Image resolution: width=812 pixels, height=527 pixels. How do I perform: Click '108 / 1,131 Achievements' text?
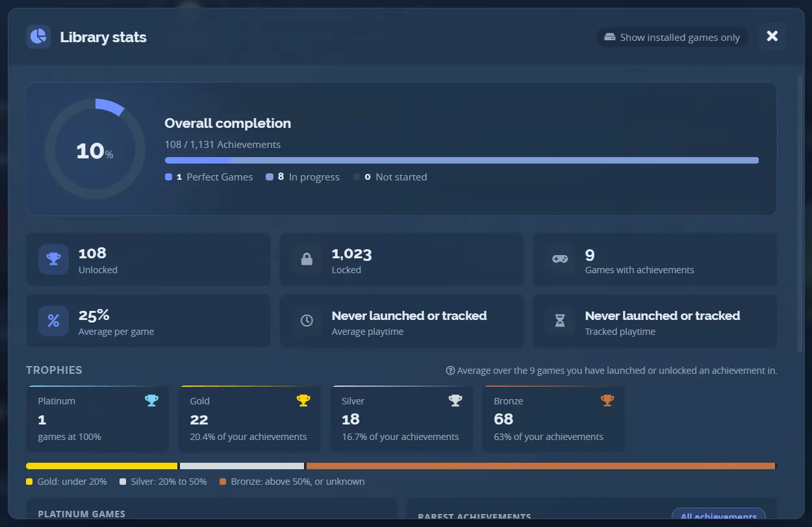[x=223, y=144]
